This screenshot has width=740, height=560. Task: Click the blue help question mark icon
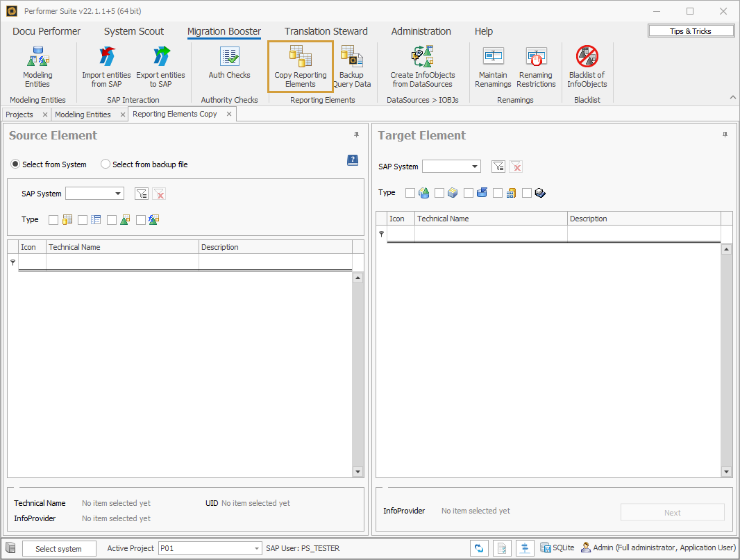(x=352, y=160)
